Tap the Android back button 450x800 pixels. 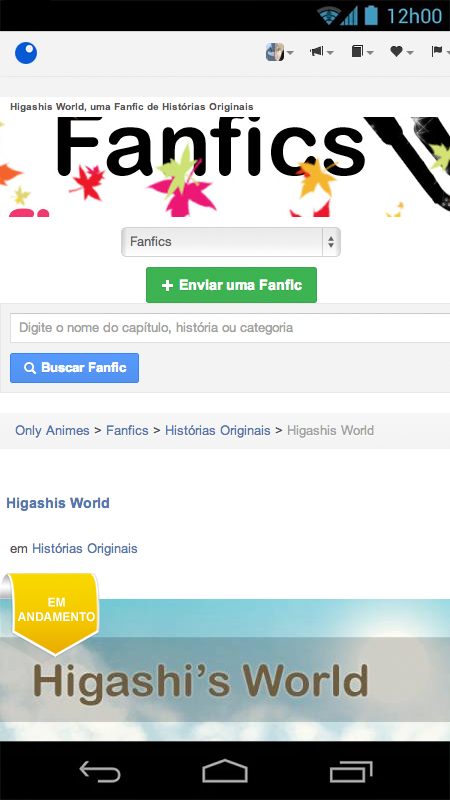[100, 770]
